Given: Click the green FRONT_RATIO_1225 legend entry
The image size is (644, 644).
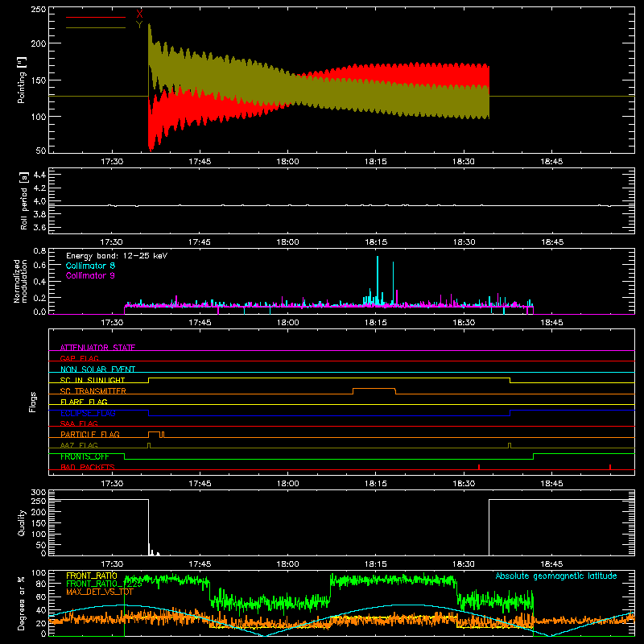Looking at the screenshot, I should pyautogui.click(x=105, y=583).
